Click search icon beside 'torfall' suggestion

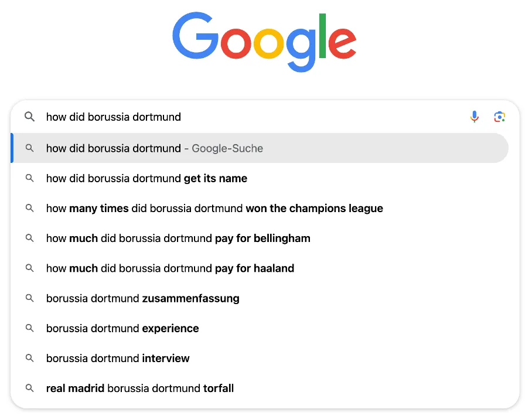29,388
